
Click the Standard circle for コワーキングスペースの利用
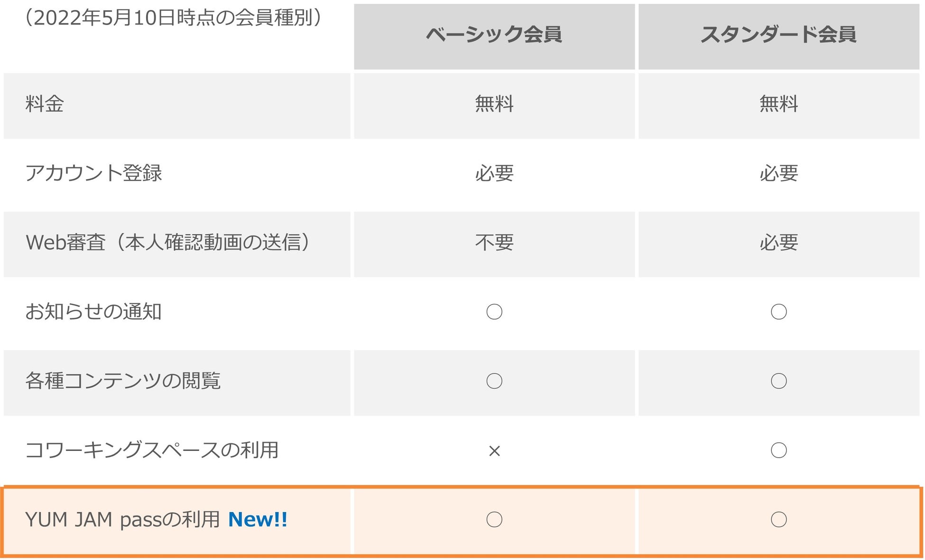click(778, 450)
